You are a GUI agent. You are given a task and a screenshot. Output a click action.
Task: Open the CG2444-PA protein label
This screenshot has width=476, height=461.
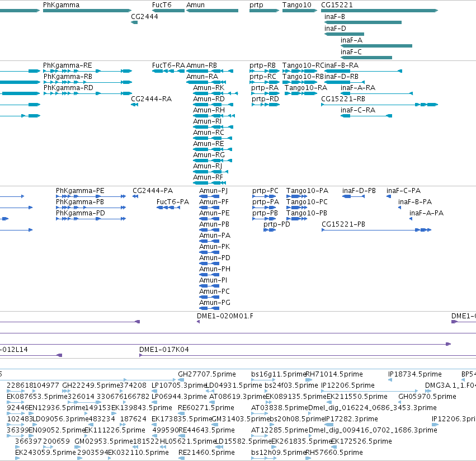pos(153,191)
